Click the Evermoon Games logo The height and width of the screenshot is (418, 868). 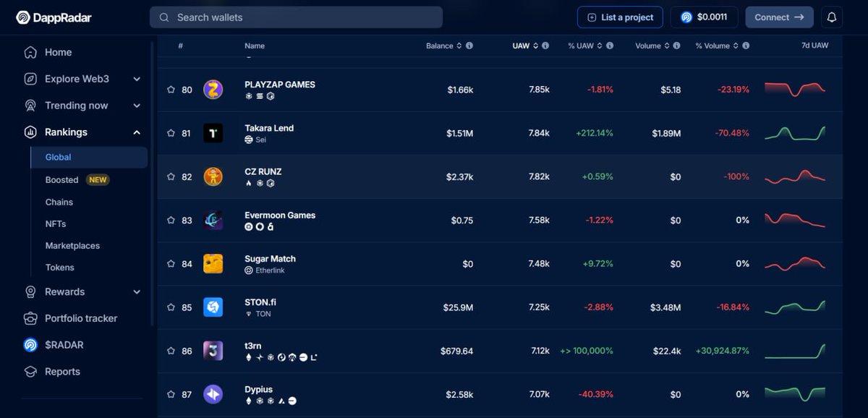(213, 220)
